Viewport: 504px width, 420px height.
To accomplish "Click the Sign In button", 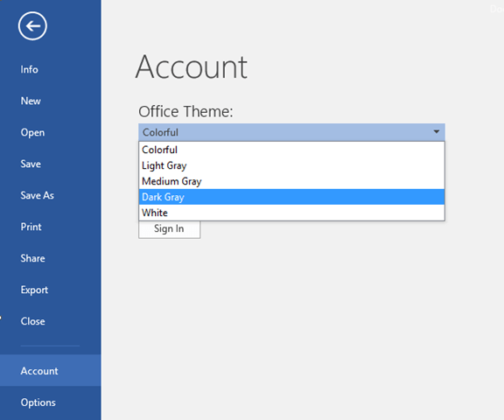I will pos(169,229).
